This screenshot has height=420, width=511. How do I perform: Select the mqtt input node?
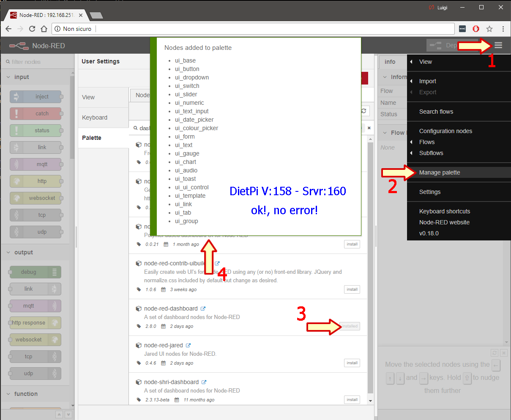[36, 164]
